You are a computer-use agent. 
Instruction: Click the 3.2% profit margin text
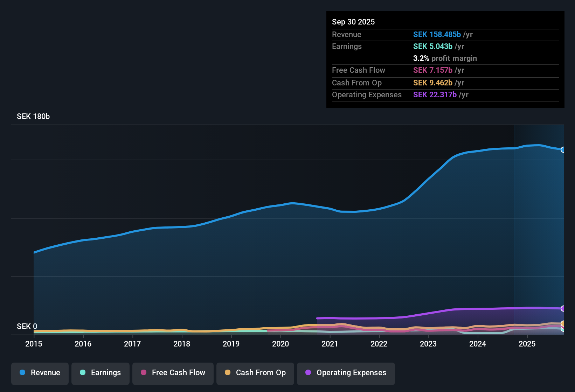coord(445,58)
